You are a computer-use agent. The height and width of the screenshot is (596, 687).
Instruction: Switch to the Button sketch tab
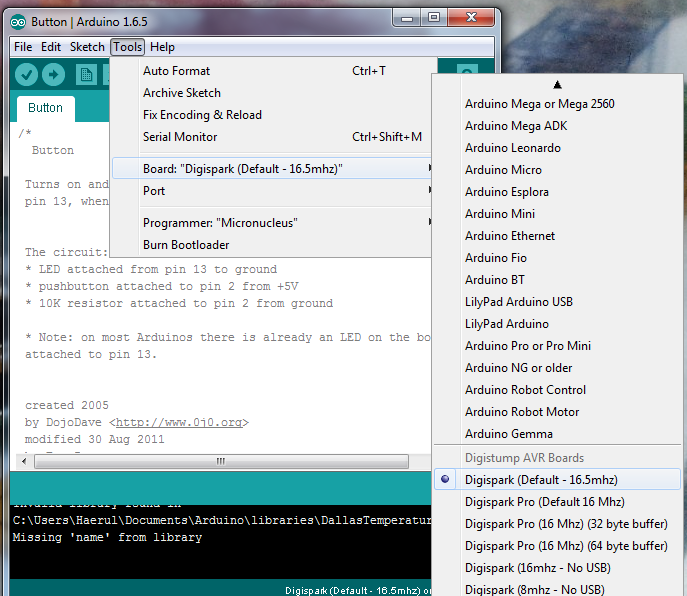tap(46, 108)
